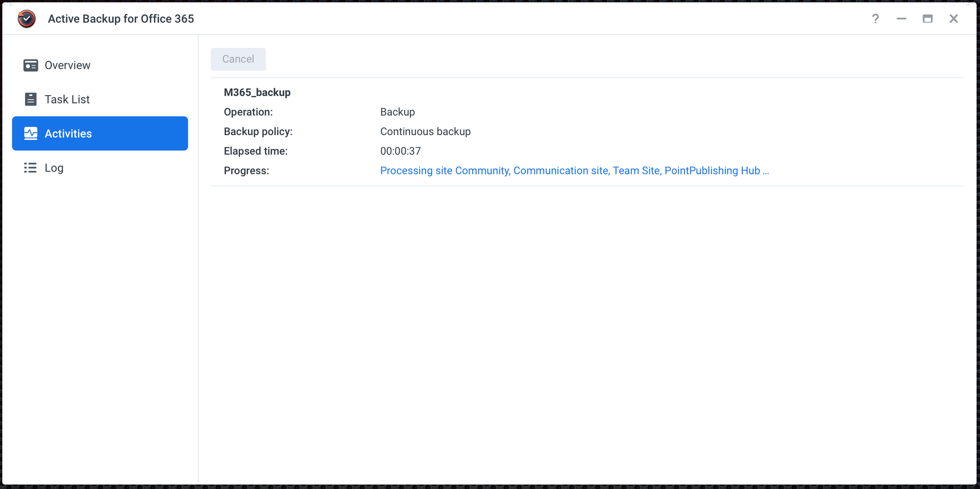Go to the Log section
The width and height of the screenshot is (980, 489).
100,168
